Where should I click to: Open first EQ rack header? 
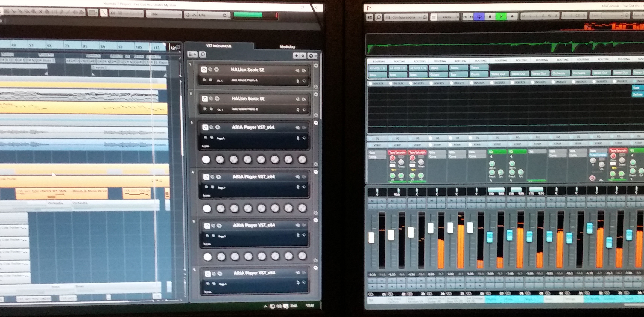click(x=377, y=138)
